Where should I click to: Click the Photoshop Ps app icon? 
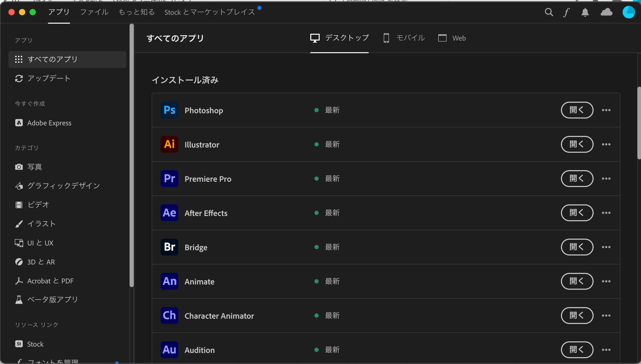169,110
